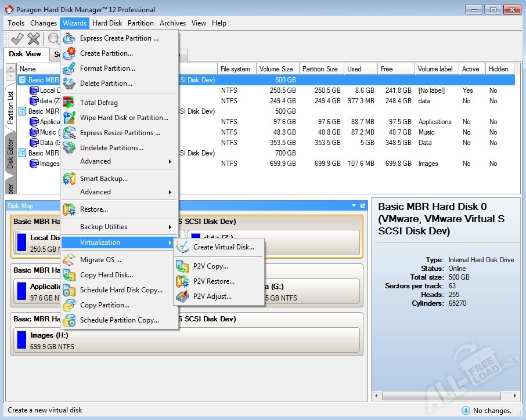Image resolution: width=526 pixels, height=420 pixels.
Task: Sort the list by the Free column header
Action: pyautogui.click(x=387, y=69)
